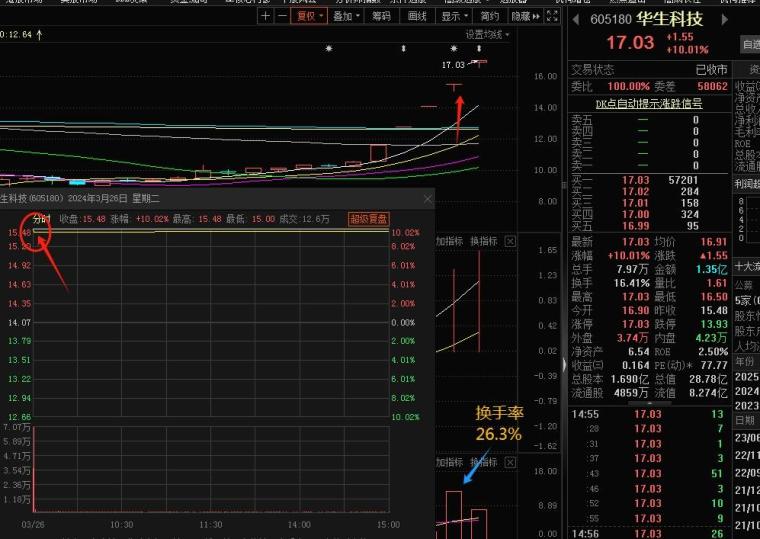Screen dimensions: 760x539
Task: Click the zoom-in plus icon in chart toolbar
Action: (264, 16)
